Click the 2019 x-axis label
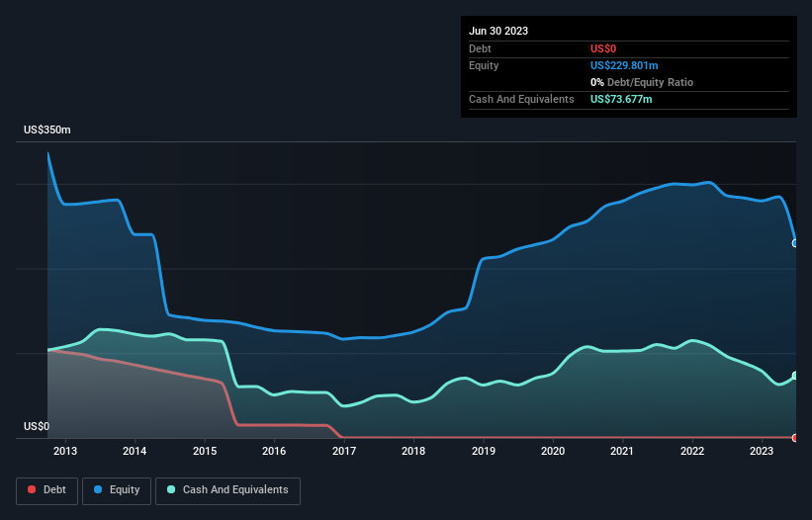Screen dimensions: 812x520 (x=484, y=451)
